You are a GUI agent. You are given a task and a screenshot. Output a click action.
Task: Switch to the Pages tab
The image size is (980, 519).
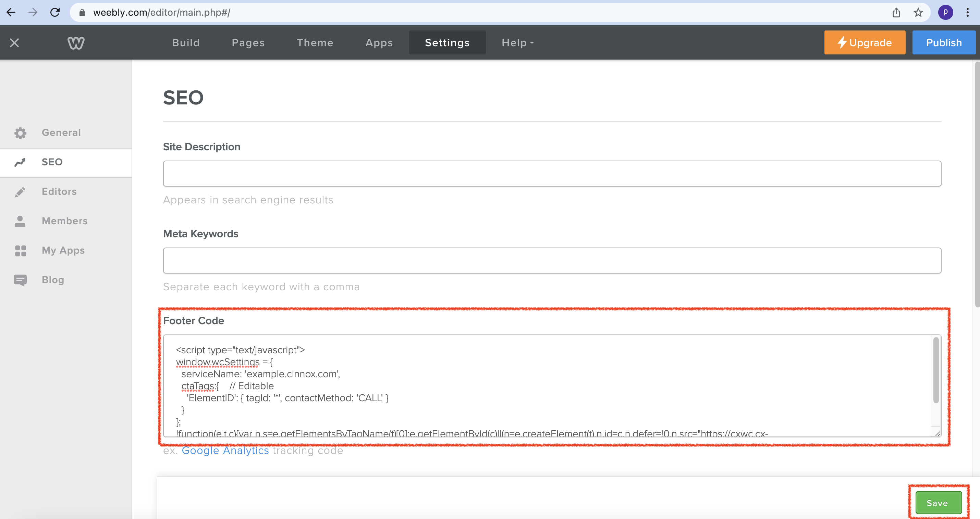[x=248, y=42]
